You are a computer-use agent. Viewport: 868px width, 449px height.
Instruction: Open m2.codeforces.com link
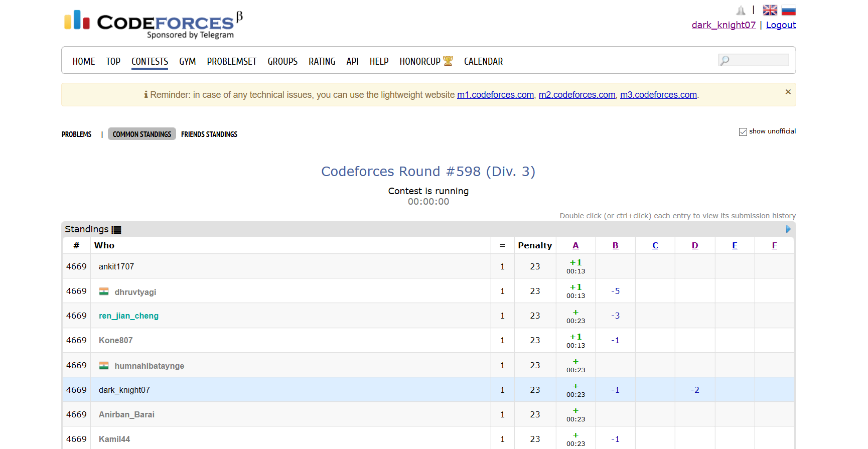577,95
